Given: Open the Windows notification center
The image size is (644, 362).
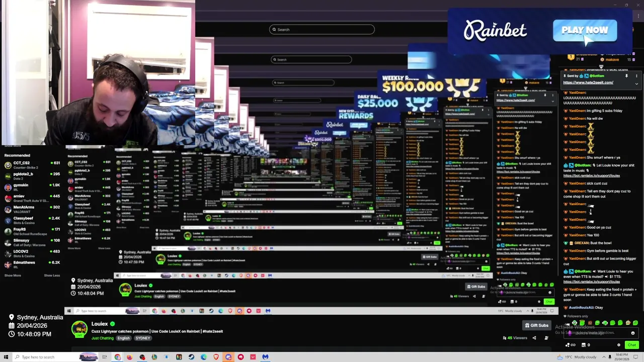Looking at the screenshot, I should pos(635,357).
